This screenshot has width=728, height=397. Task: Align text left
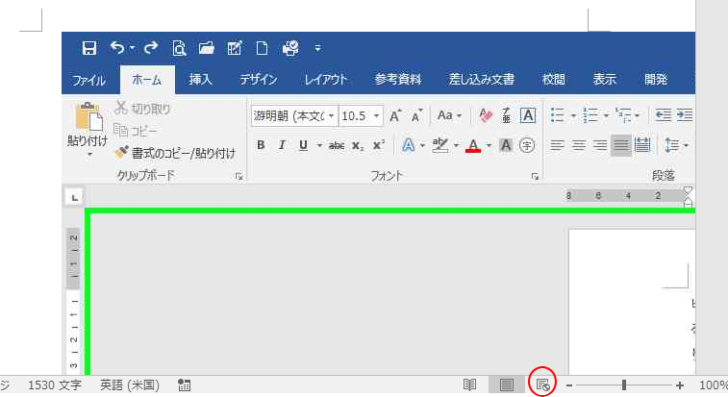click(x=557, y=146)
